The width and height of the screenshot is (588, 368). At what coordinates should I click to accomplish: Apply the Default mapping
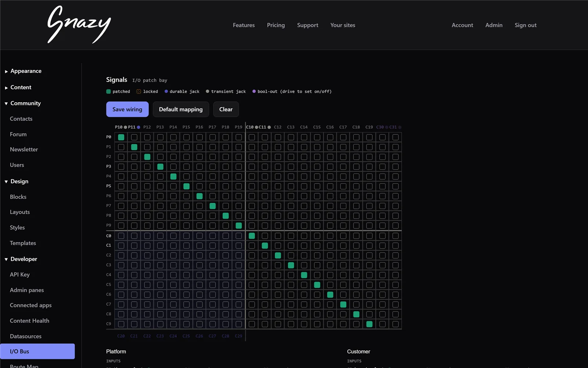pyautogui.click(x=181, y=109)
